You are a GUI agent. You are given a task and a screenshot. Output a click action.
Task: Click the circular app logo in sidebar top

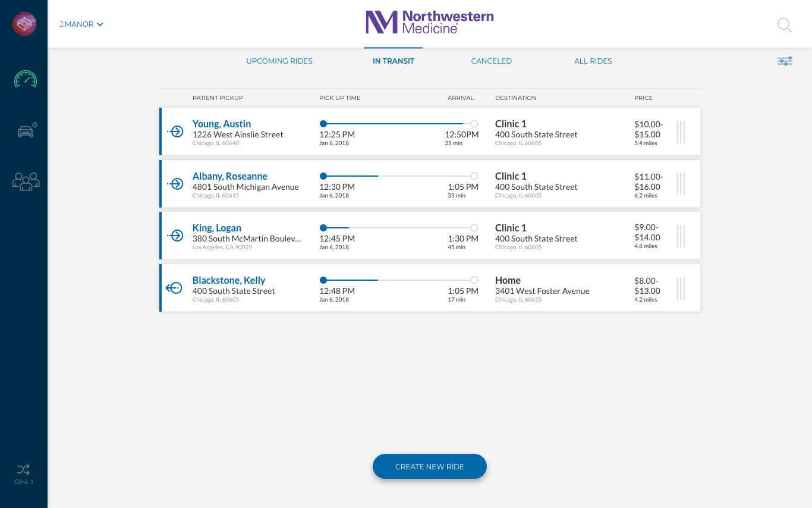pos(24,24)
